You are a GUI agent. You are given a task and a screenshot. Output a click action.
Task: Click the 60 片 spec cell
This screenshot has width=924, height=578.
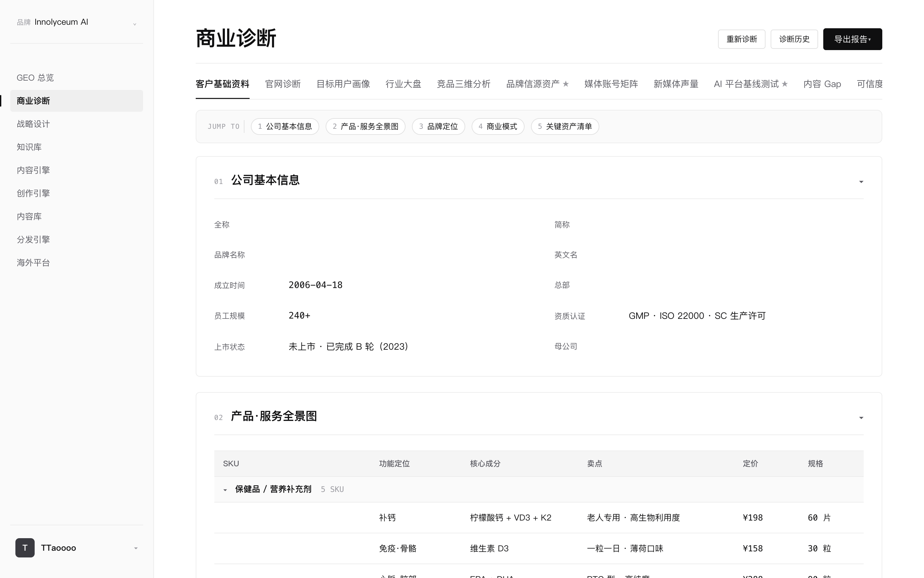coord(819,518)
